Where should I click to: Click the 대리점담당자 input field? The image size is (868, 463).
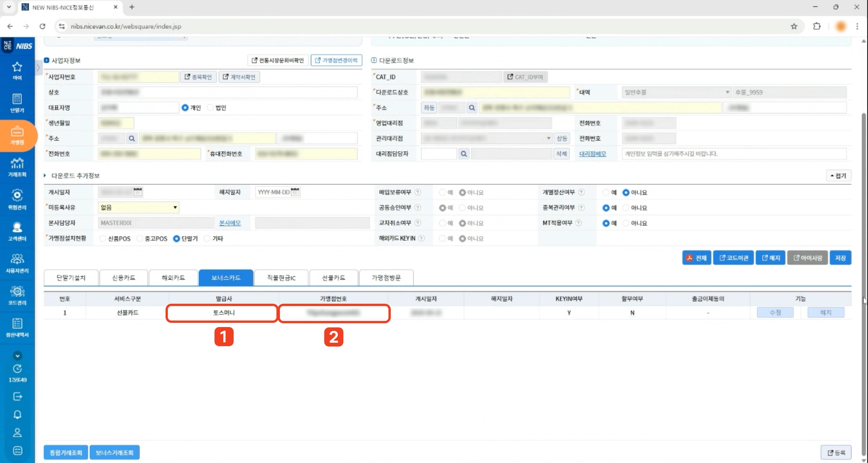click(x=438, y=154)
